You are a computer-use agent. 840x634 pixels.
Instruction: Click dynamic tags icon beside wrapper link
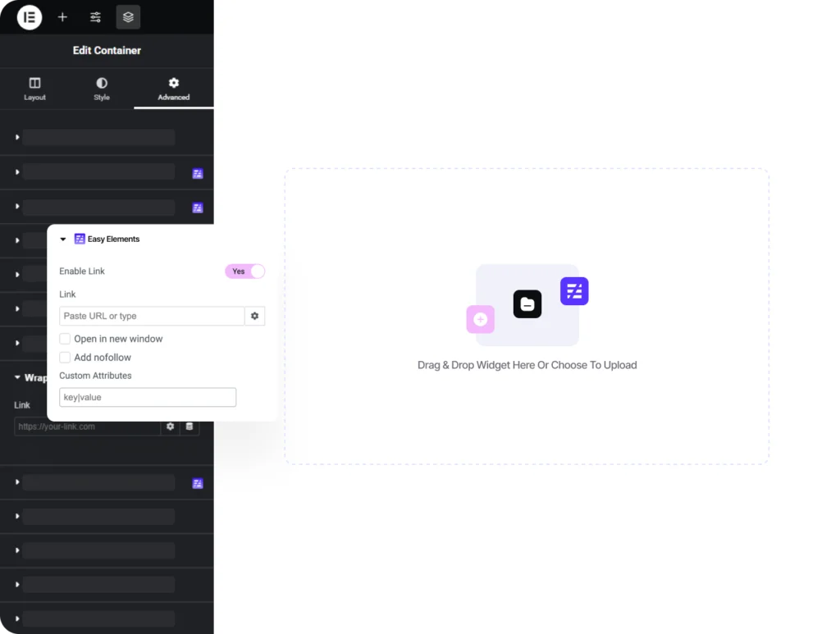pyautogui.click(x=189, y=426)
